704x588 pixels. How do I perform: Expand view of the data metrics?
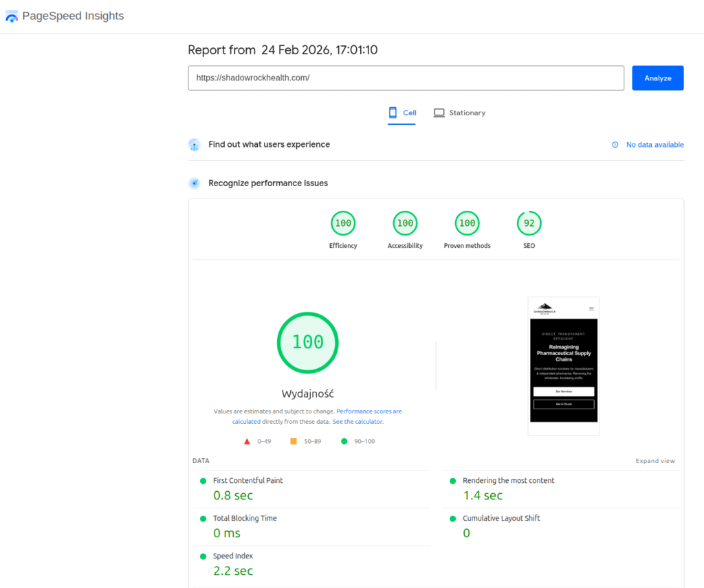pyautogui.click(x=655, y=461)
